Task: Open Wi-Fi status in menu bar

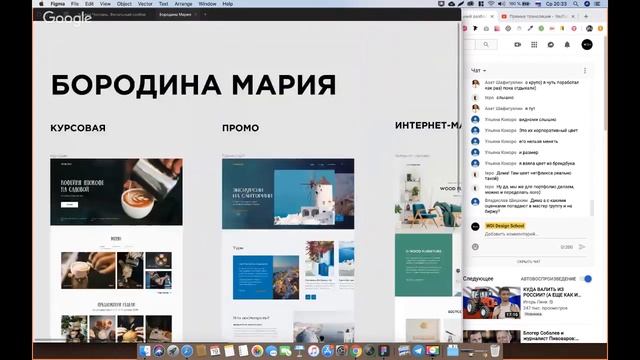Action: click(x=491, y=4)
